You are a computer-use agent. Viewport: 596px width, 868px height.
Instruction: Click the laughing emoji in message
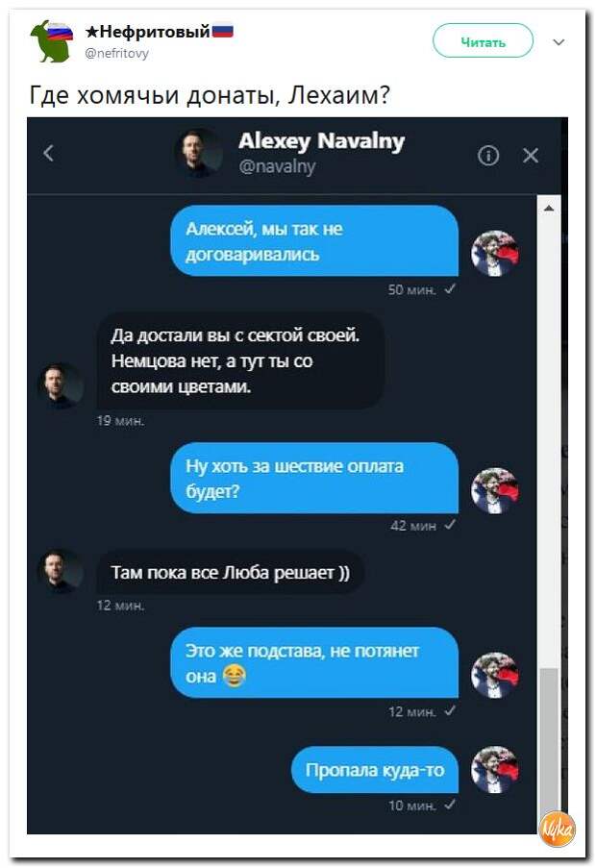pos(235,676)
